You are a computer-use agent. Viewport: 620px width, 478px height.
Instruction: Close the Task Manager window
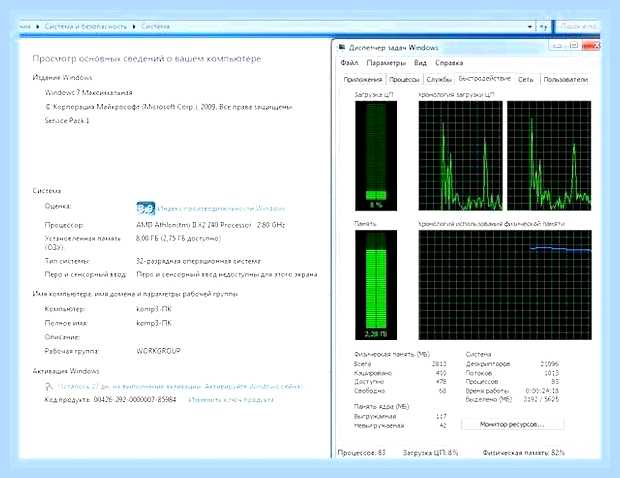(592, 46)
